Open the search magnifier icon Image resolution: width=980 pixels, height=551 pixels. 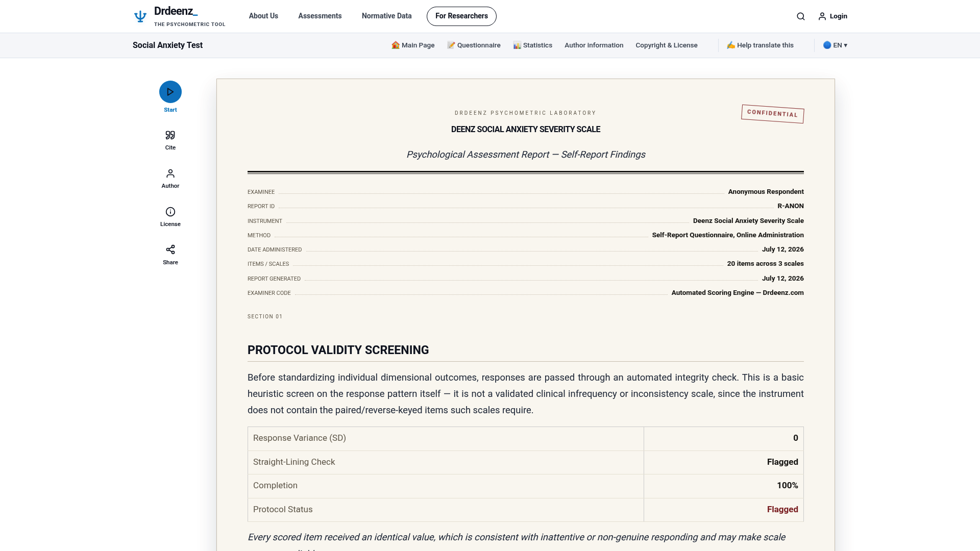(x=801, y=16)
